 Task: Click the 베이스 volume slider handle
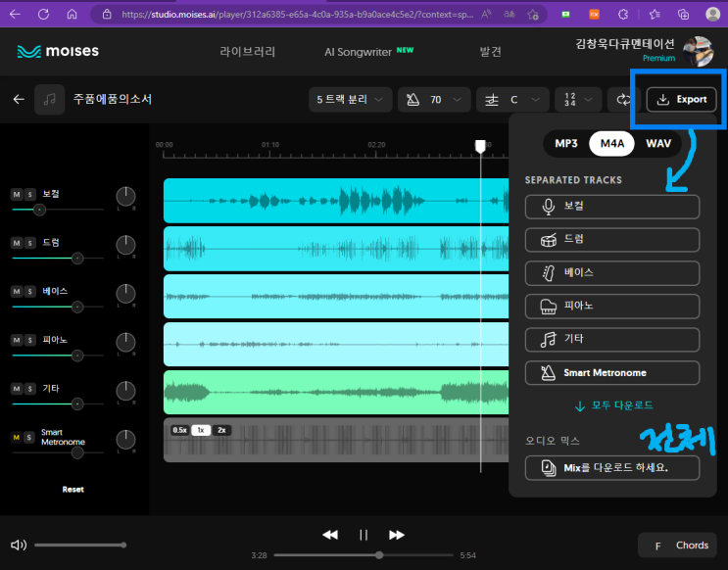(77, 307)
